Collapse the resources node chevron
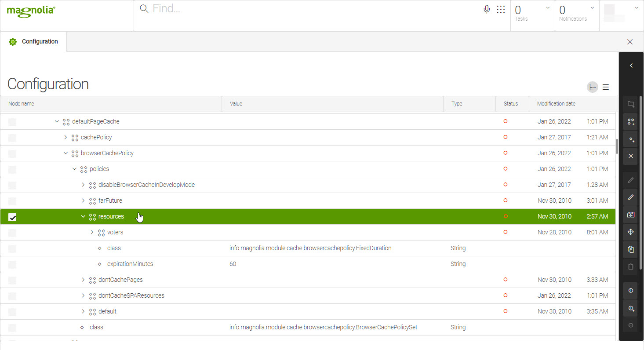 (83, 216)
